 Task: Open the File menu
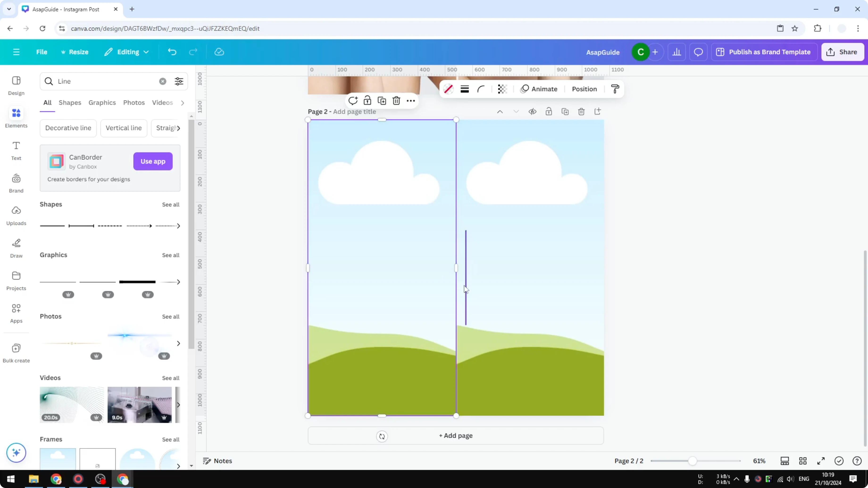tap(42, 52)
